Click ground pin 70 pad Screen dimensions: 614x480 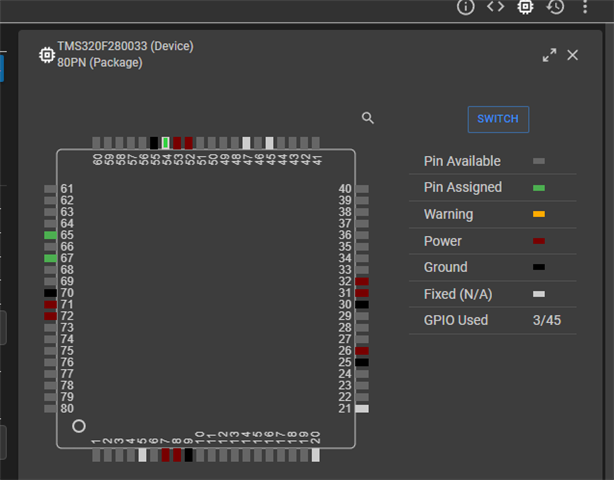50,293
